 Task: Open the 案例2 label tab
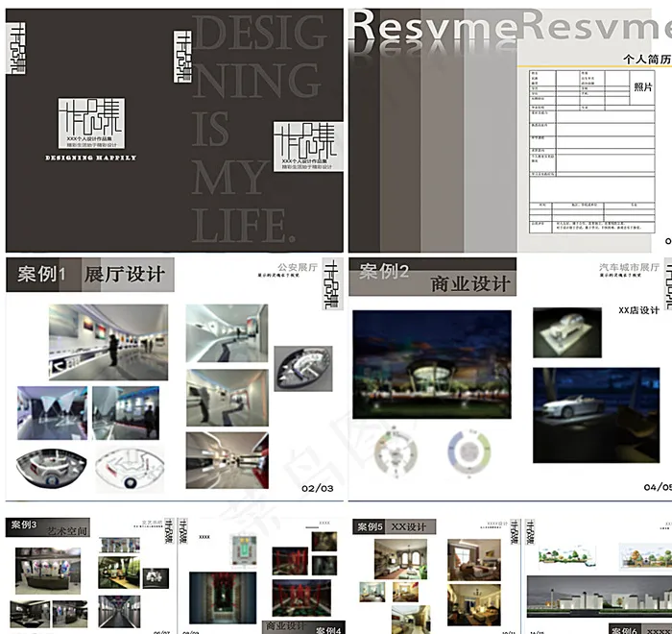point(384,272)
